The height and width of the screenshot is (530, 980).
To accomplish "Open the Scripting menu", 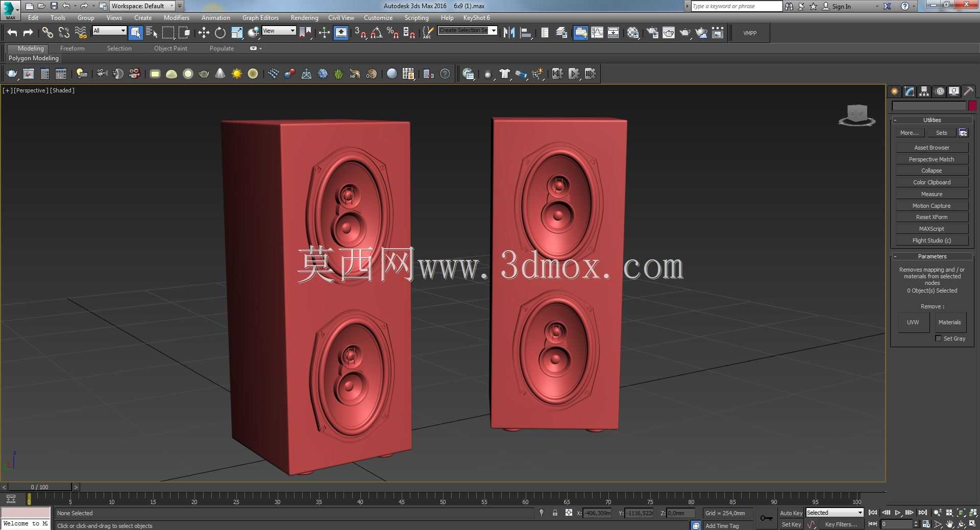I will click(x=416, y=18).
